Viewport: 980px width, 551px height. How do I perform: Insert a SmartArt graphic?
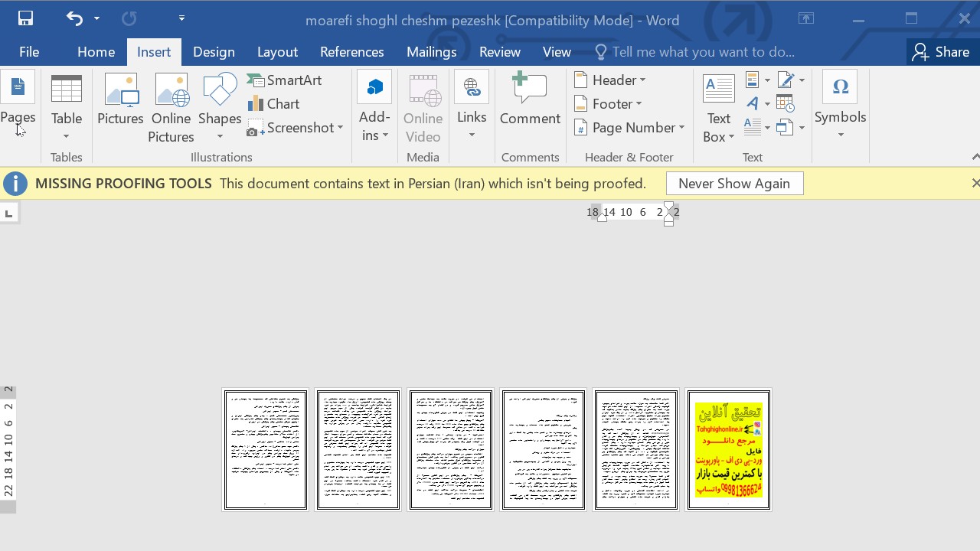[x=284, y=80]
